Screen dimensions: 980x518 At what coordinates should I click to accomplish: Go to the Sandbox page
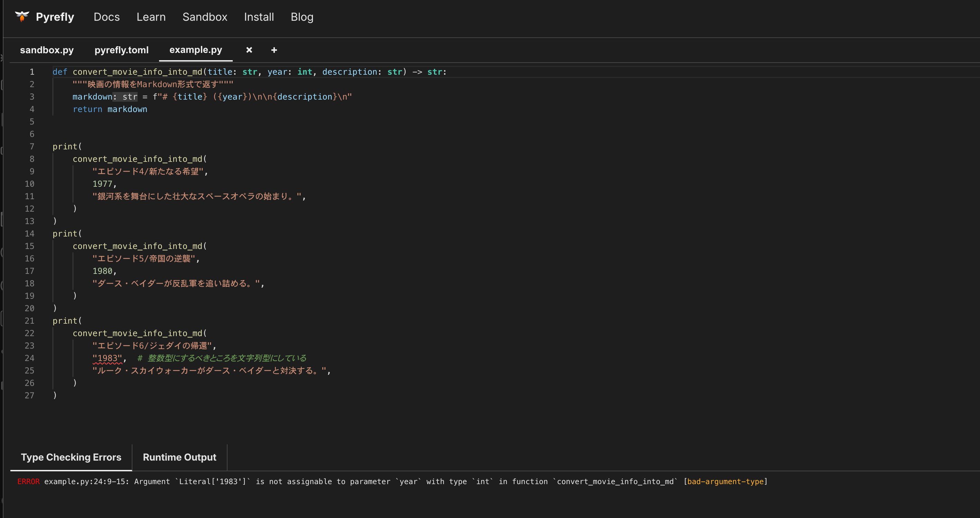[x=205, y=17]
